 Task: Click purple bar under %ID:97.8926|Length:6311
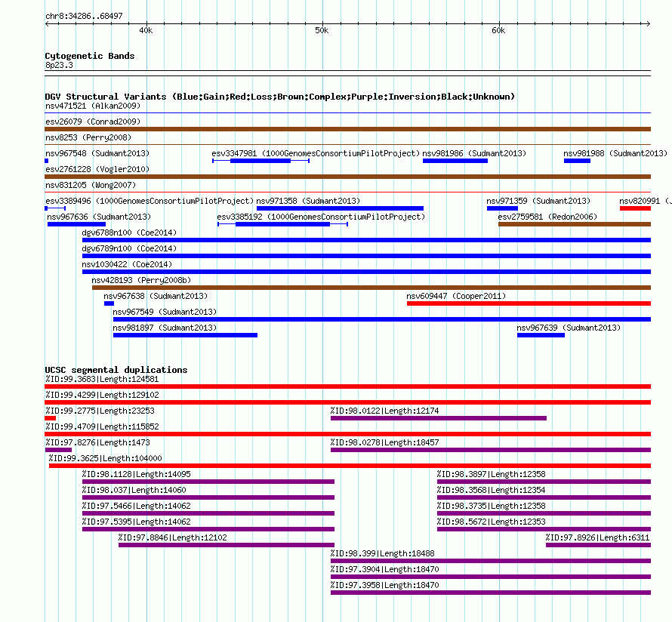point(598,545)
